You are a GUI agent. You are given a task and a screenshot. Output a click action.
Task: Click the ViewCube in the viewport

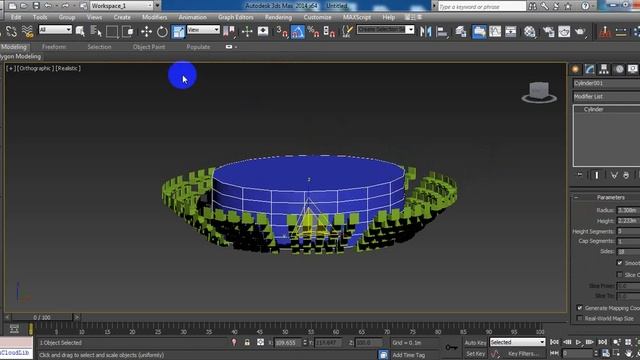pyautogui.click(x=539, y=92)
